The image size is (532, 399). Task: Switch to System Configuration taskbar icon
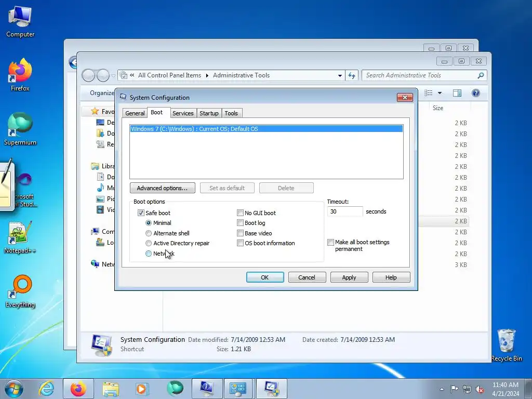[271, 389]
